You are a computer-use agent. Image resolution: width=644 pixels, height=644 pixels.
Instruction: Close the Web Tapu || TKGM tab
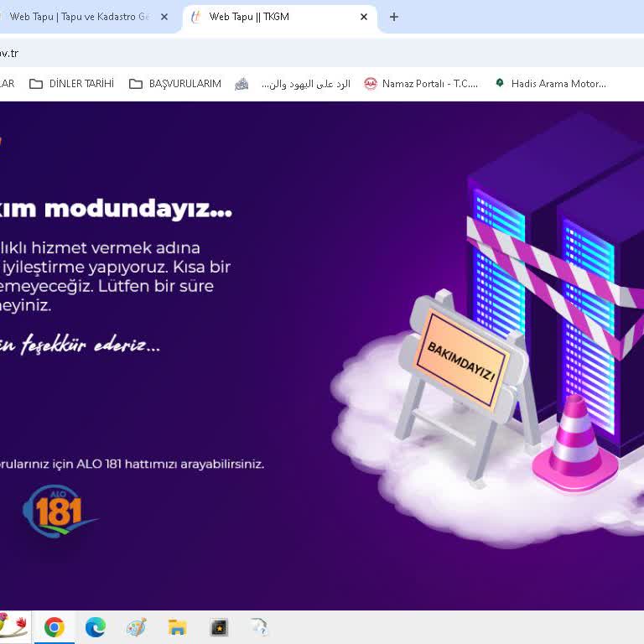point(363,17)
